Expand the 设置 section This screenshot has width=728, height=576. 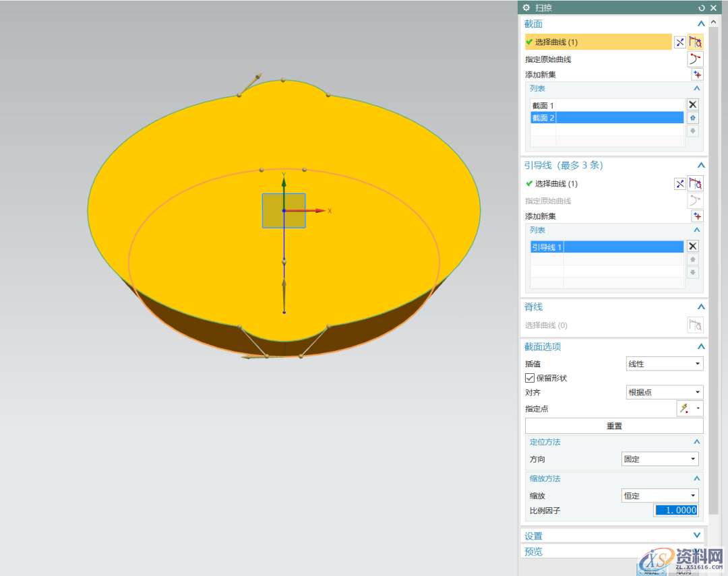pos(697,536)
